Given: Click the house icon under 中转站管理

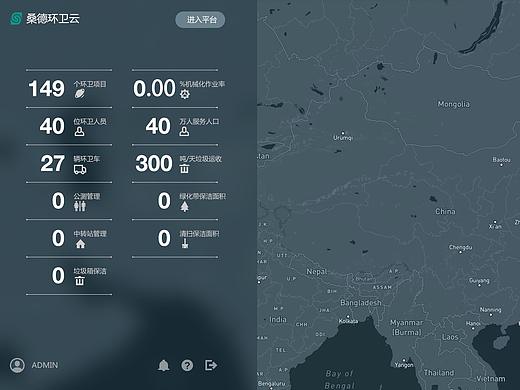Looking at the screenshot, I should pyautogui.click(x=80, y=244).
